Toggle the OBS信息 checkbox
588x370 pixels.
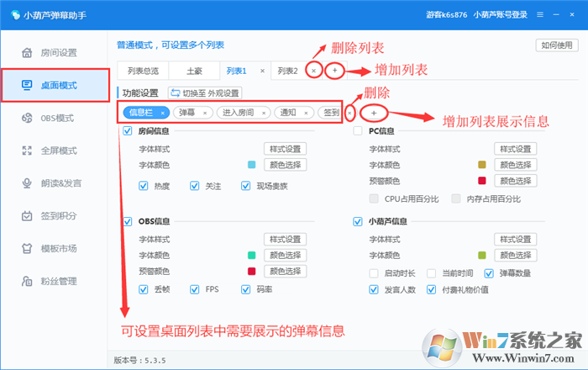(x=128, y=221)
